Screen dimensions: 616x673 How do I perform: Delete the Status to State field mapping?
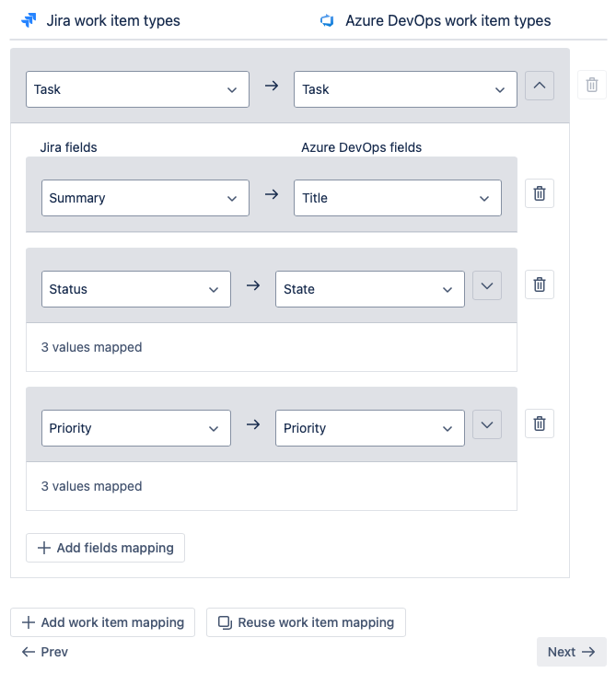(540, 285)
